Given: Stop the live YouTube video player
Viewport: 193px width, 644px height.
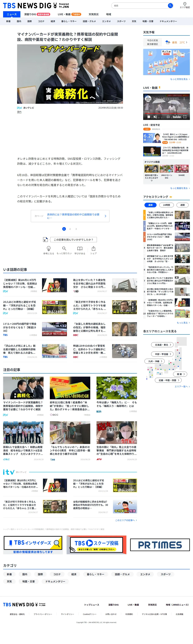Looking at the screenshot, I should click(148, 117).
